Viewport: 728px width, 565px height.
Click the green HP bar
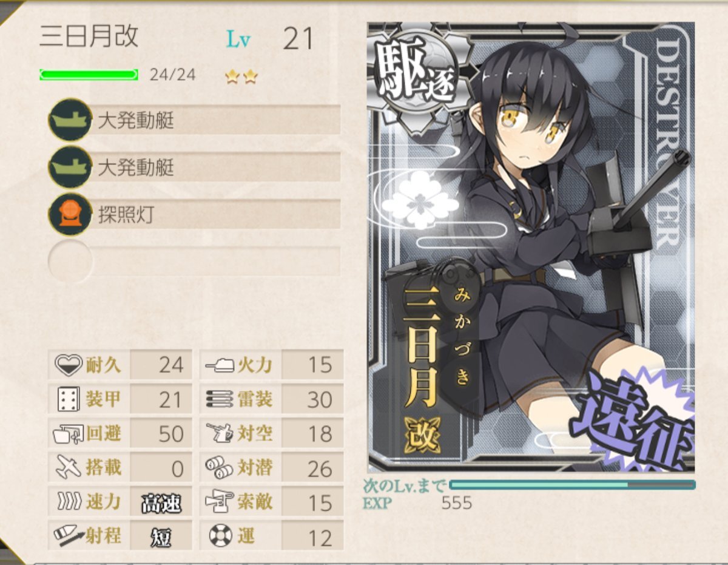pyautogui.click(x=89, y=75)
